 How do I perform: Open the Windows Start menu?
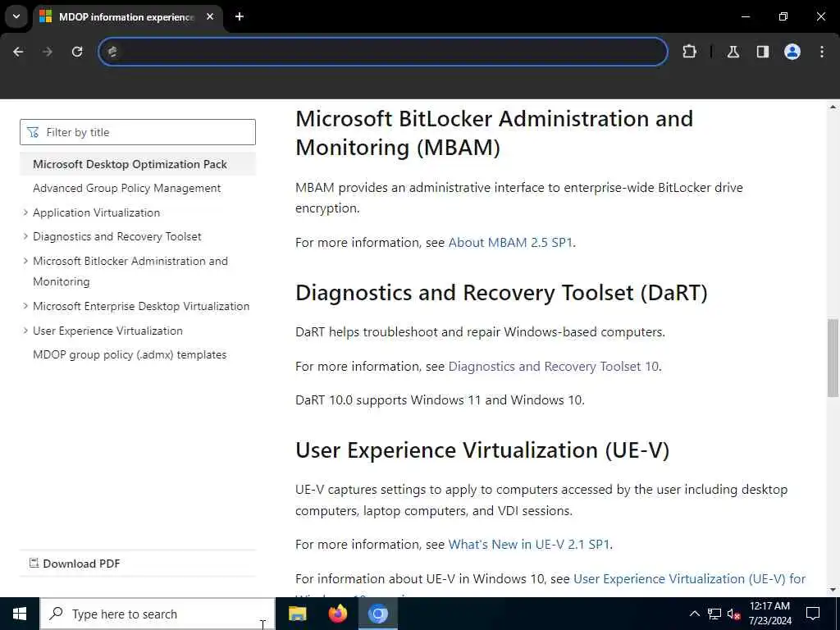(x=20, y=614)
